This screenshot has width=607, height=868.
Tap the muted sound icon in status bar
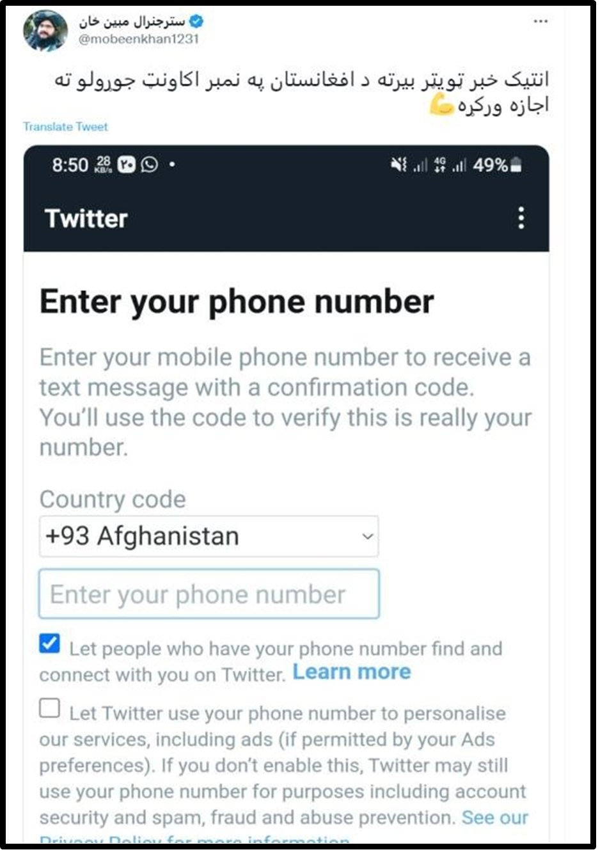tap(398, 165)
